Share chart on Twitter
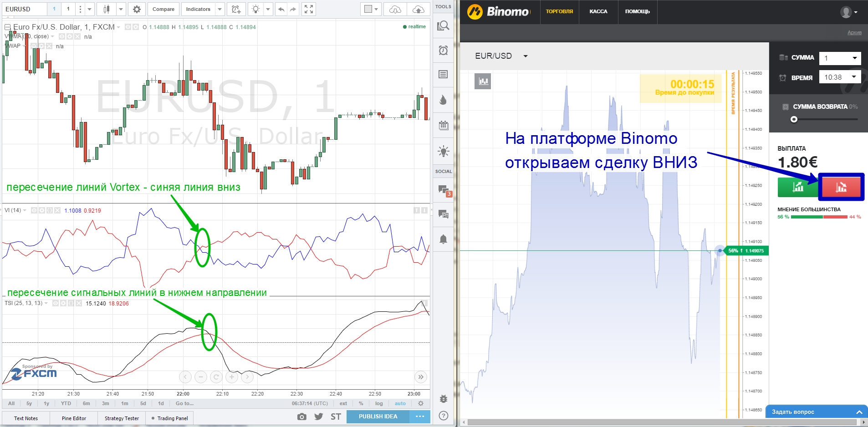This screenshot has width=868, height=427. point(319,417)
